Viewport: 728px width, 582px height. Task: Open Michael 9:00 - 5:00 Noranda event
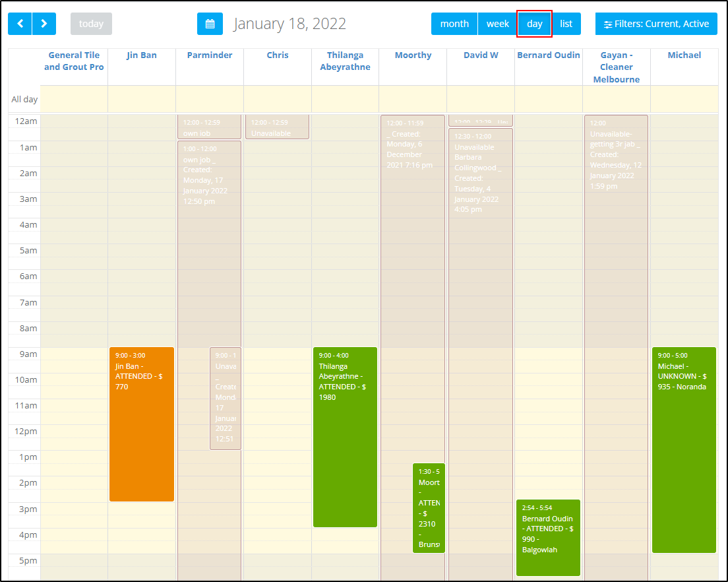point(684,449)
